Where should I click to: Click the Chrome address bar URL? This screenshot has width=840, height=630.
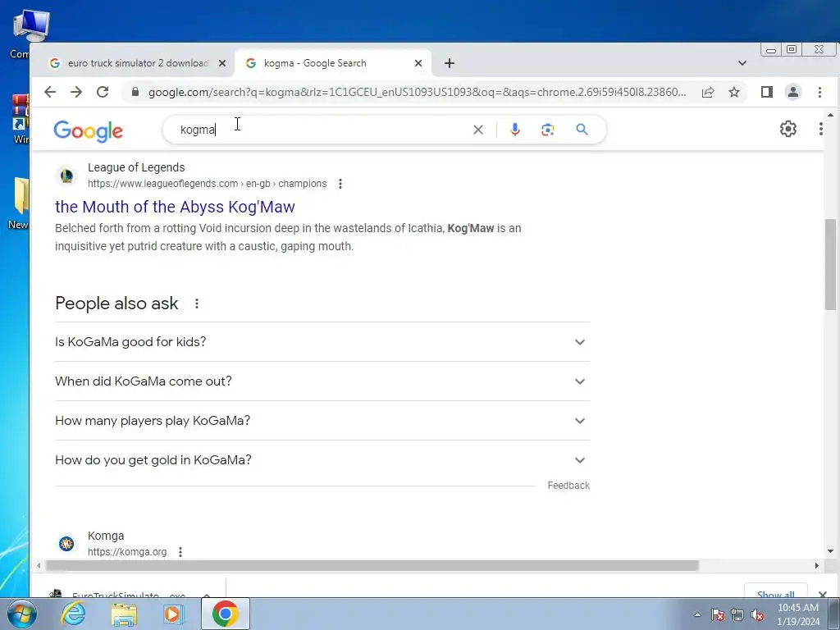(x=417, y=92)
